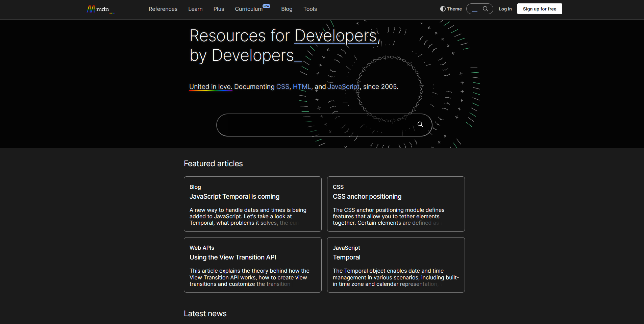The height and width of the screenshot is (324, 644).
Task: Open the References dropdown
Action: [x=163, y=9]
